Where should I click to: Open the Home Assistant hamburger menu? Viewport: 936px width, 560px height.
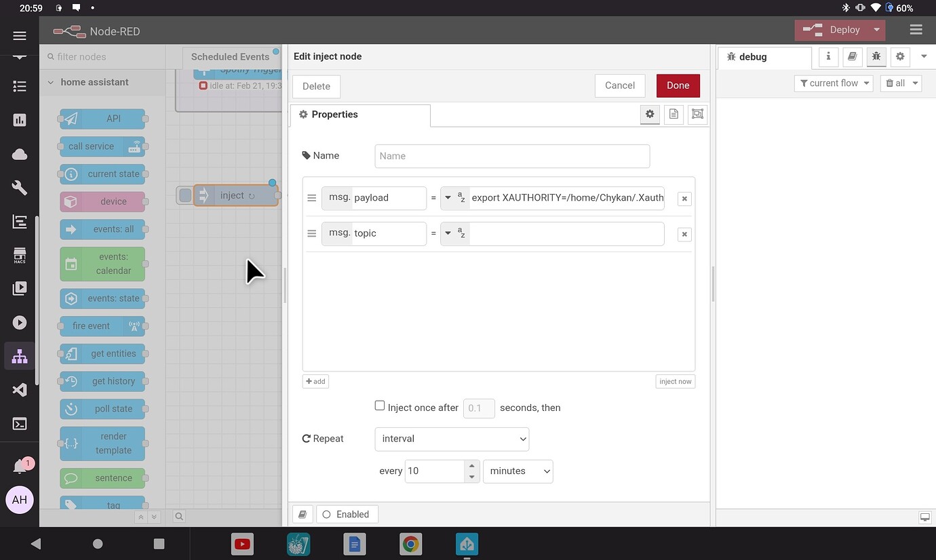coord(19,36)
